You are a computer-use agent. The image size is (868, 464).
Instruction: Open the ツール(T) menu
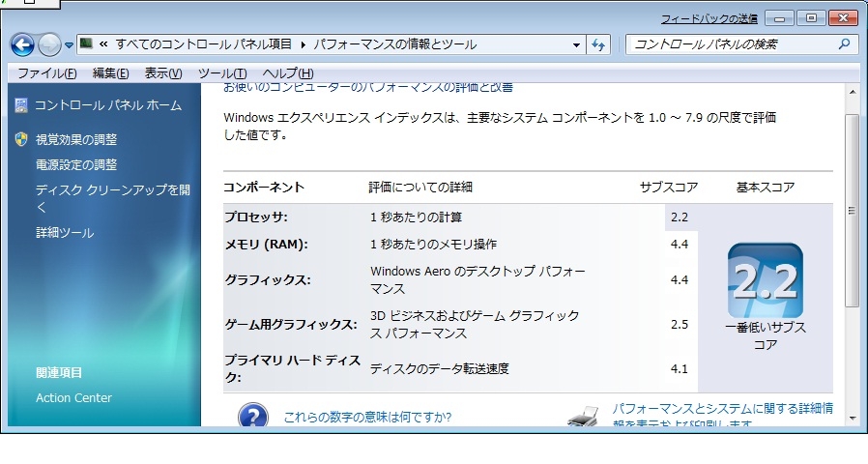coord(222,73)
